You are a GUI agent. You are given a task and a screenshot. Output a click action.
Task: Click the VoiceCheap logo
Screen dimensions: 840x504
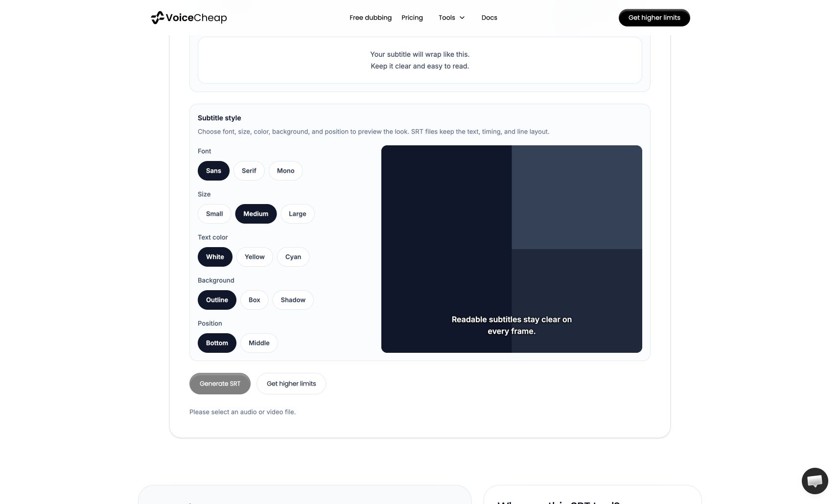click(189, 18)
